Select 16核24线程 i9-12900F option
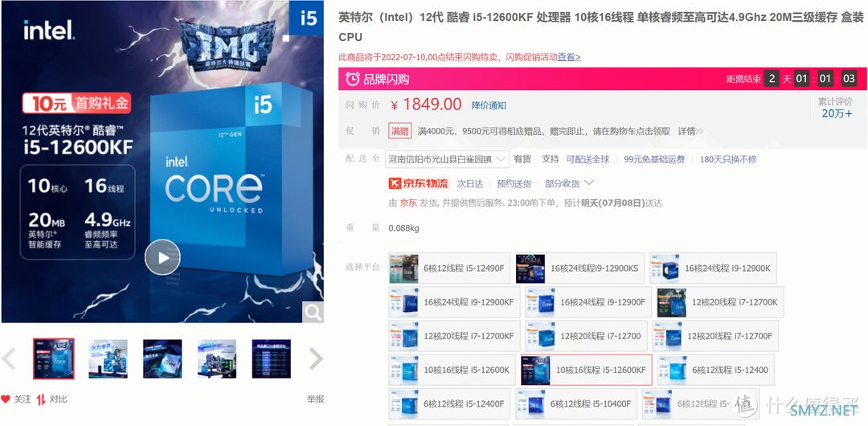This screenshot has width=868, height=426. [588, 302]
